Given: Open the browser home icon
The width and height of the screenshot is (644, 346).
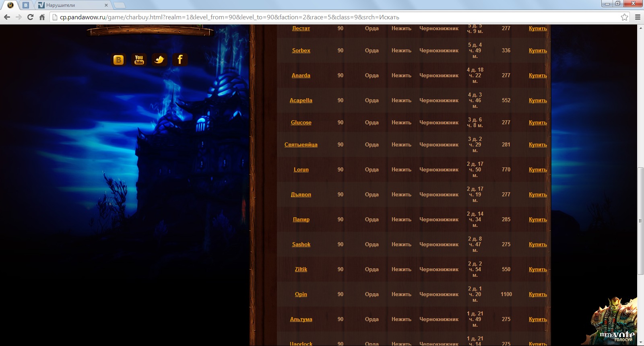Looking at the screenshot, I should coord(42,17).
